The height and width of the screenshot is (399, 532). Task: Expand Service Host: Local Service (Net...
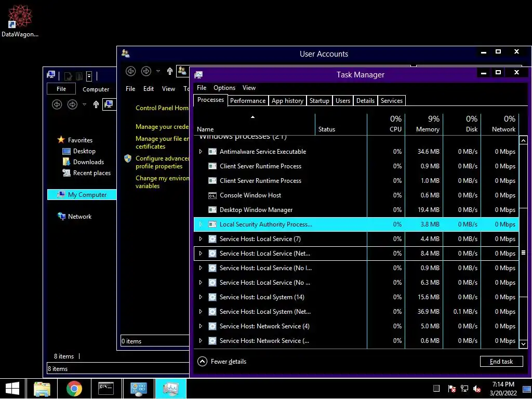[201, 254]
